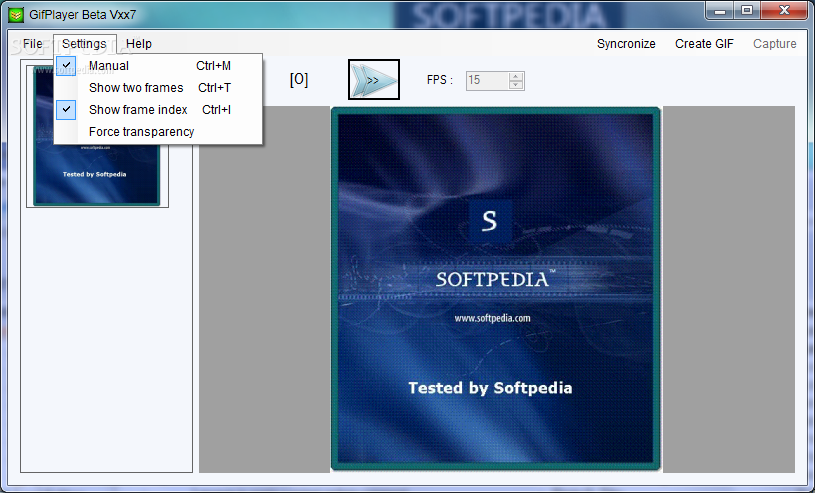
Task: Click the FPS value field showing 15
Action: 487,81
